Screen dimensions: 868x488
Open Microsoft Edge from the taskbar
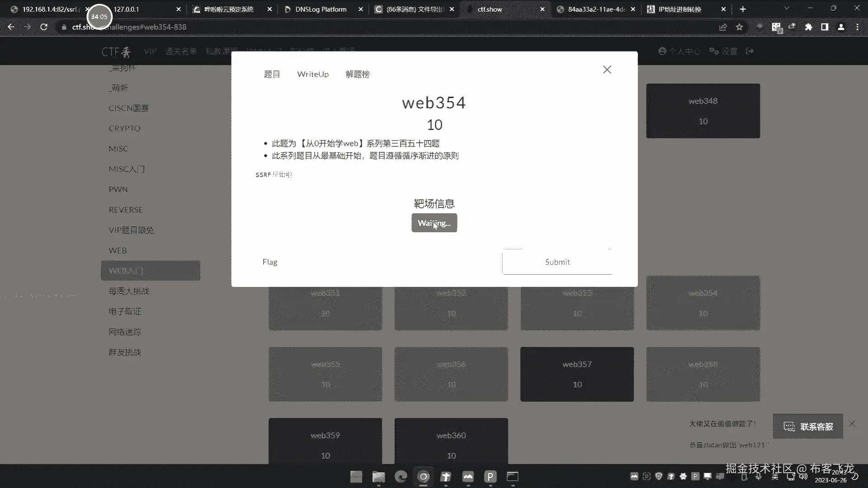(401, 477)
